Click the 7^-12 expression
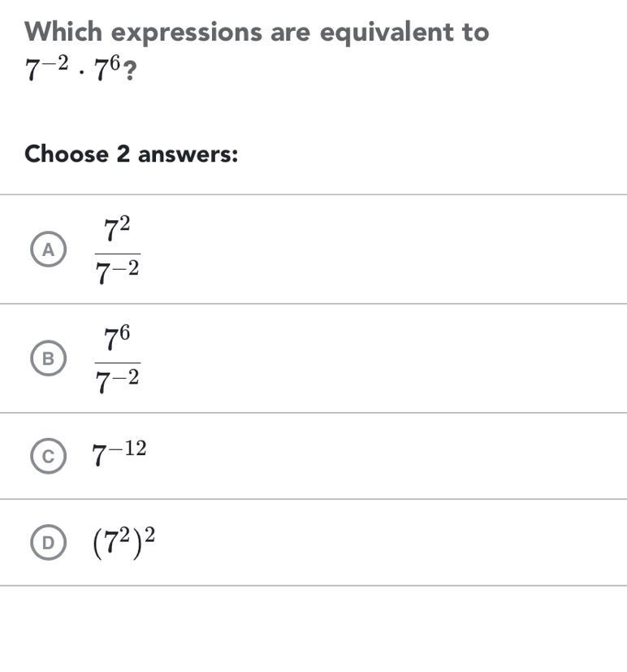Viewport: 627px width, 672px height. 119,454
